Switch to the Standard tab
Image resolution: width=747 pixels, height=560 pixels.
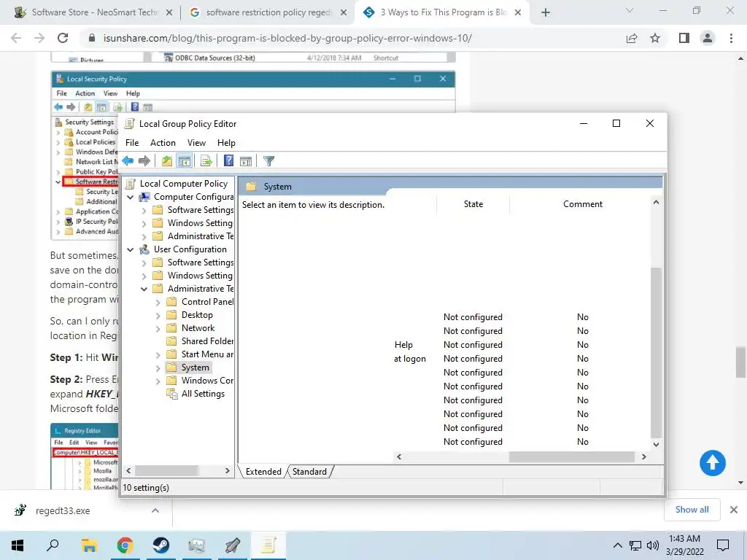pos(309,472)
